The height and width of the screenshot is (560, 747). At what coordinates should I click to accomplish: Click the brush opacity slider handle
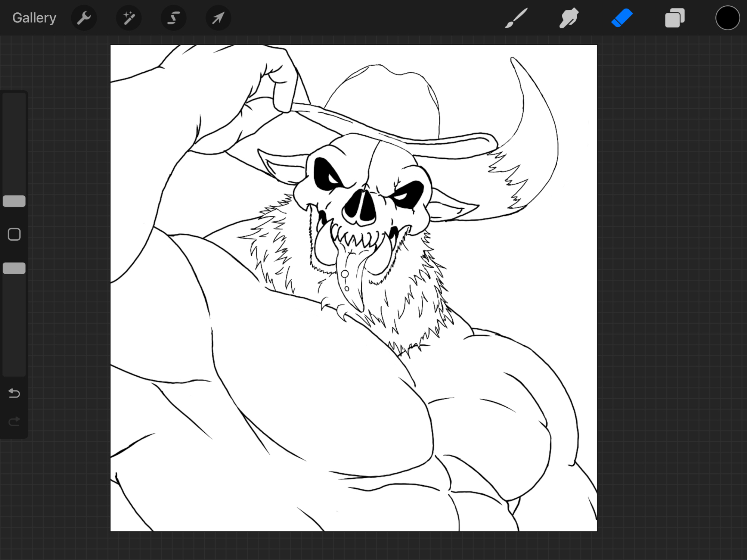tap(14, 268)
